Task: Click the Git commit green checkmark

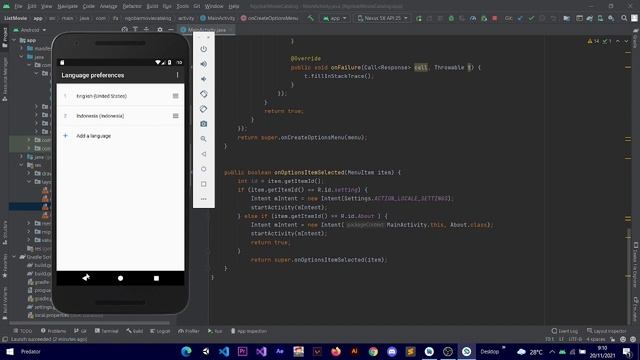Action: click(x=531, y=18)
